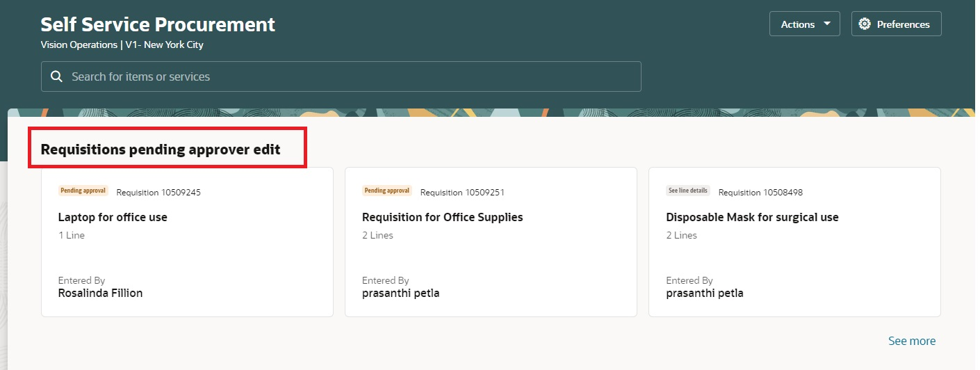Open the Disposable Mask for surgical use card
Viewport: 980px width, 370px height.
pyautogui.click(x=794, y=242)
